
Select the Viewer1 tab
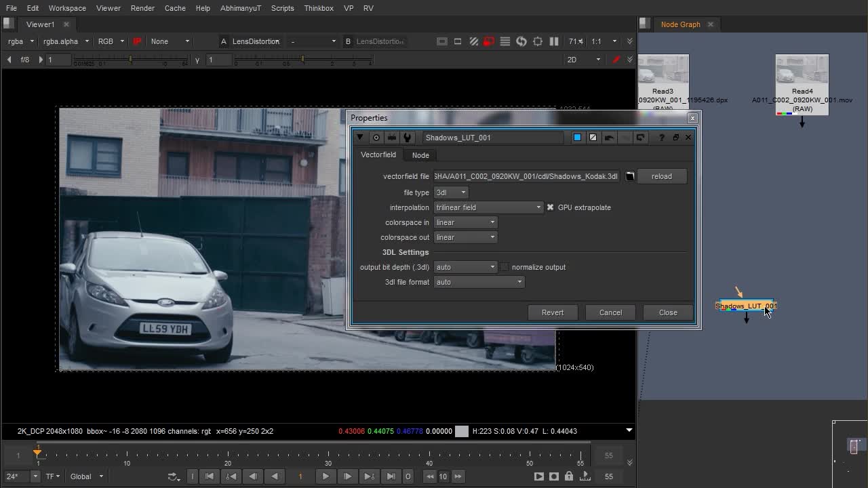click(40, 24)
